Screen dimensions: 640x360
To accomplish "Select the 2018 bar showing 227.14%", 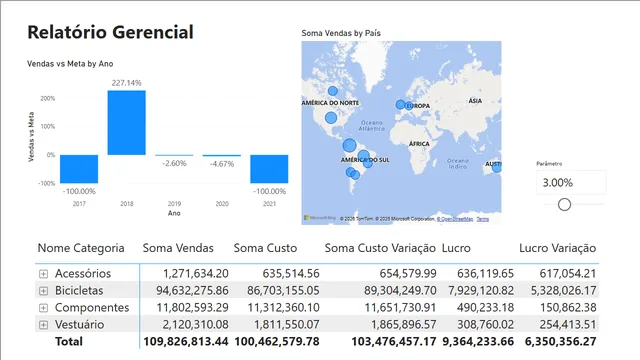I will [x=127, y=123].
